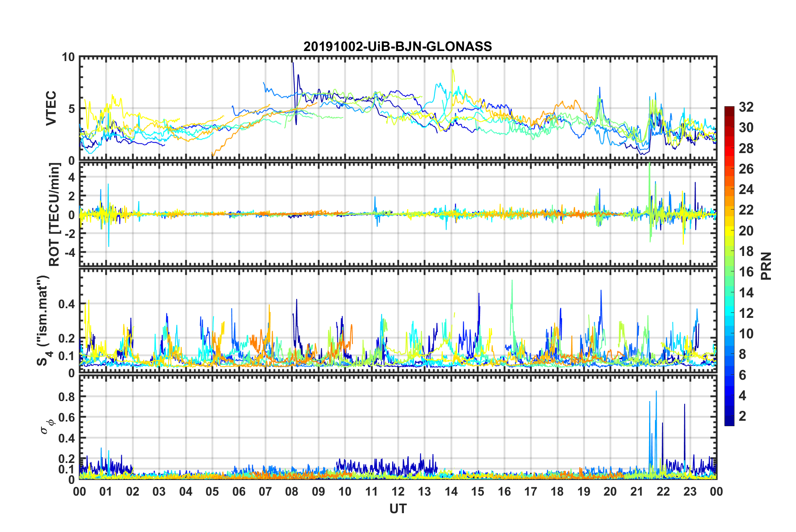
Task: Select the ROT [TECU/min] axis label
Action: [54, 215]
